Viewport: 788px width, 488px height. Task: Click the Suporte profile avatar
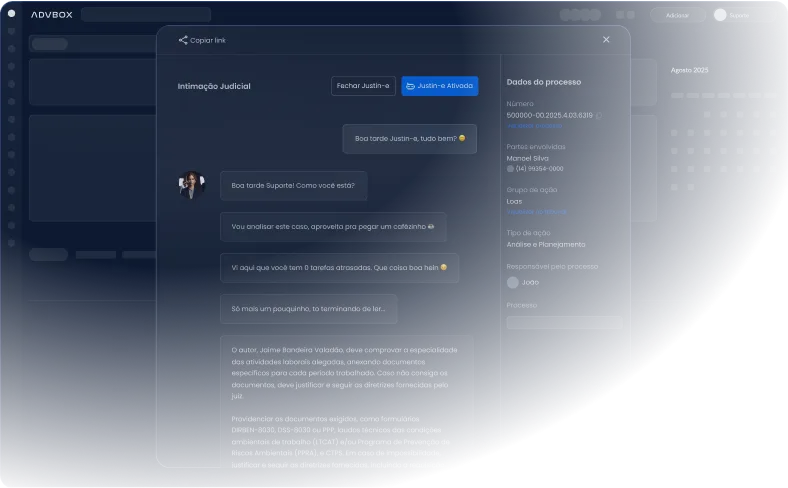tap(720, 15)
